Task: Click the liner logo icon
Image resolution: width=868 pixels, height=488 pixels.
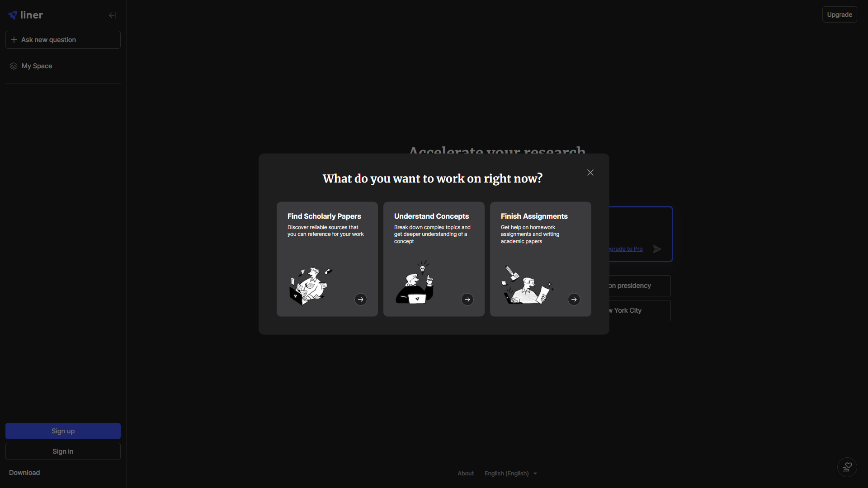Action: (x=13, y=15)
